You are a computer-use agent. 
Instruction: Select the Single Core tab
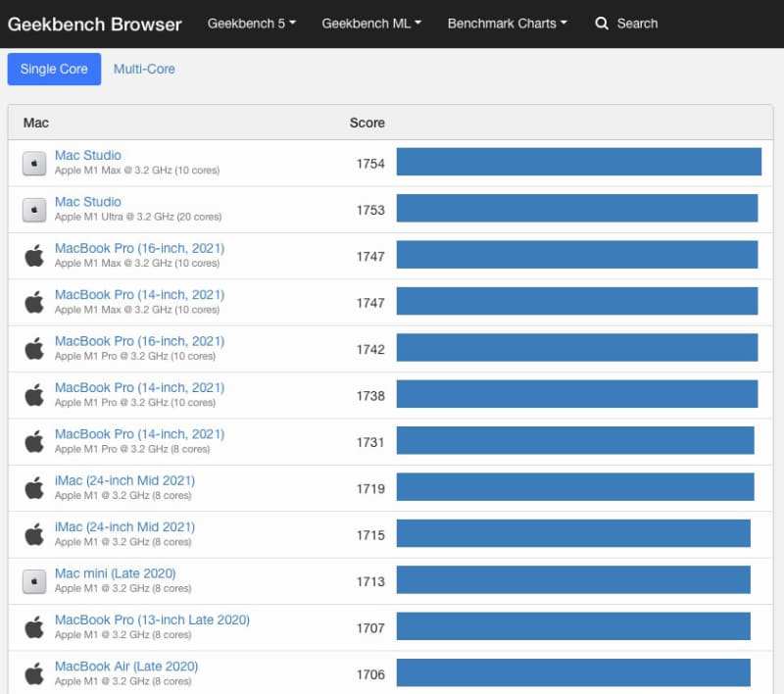(x=54, y=69)
